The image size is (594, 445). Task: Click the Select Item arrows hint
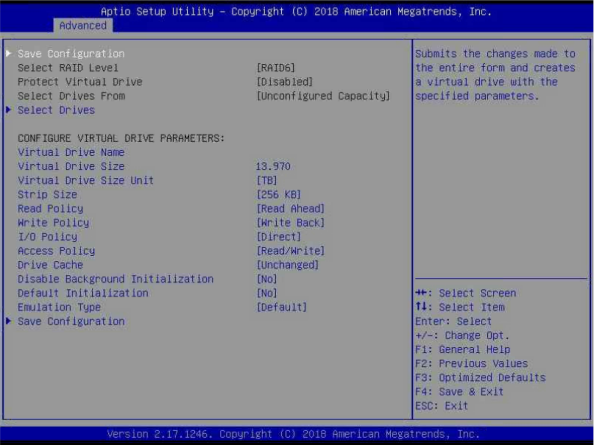tap(460, 308)
